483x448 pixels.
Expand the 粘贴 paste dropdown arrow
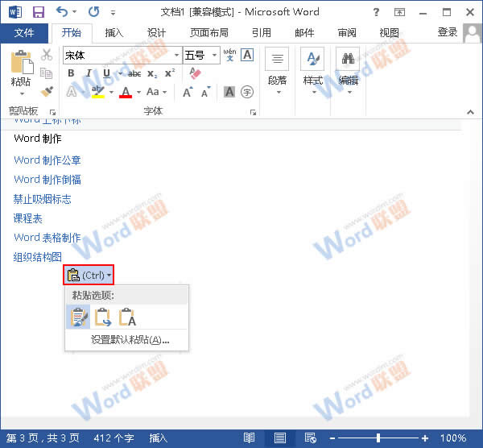coord(22,93)
